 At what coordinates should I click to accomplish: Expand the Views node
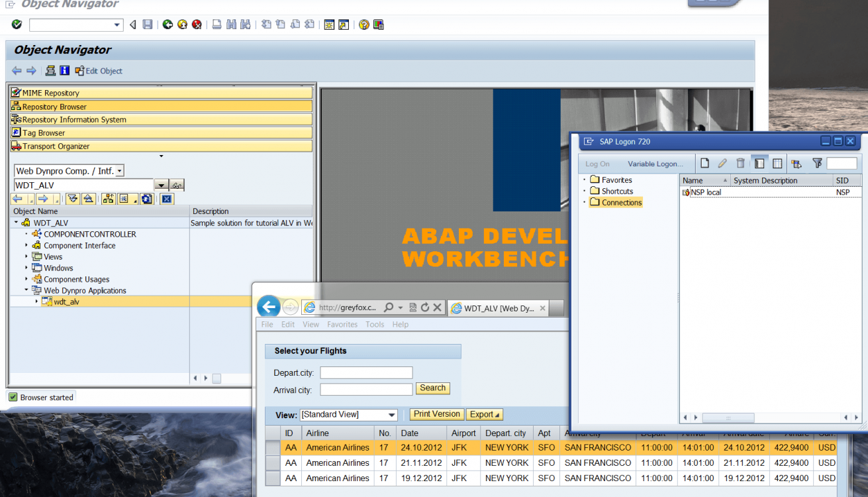point(27,256)
